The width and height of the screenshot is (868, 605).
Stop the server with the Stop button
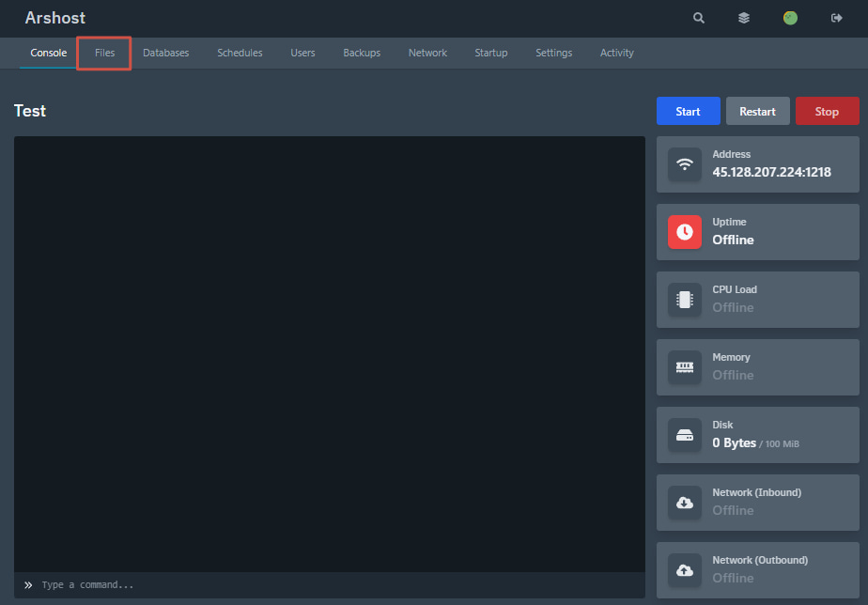click(x=827, y=111)
